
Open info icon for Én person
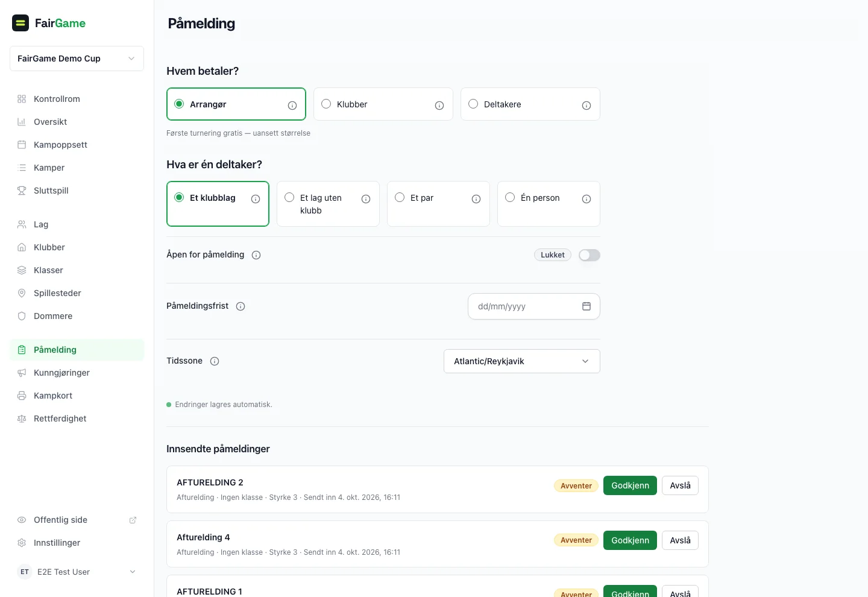[x=587, y=199]
